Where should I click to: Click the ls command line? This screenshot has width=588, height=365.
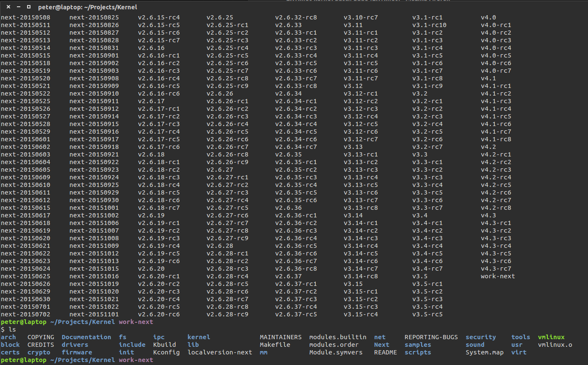click(x=8, y=329)
